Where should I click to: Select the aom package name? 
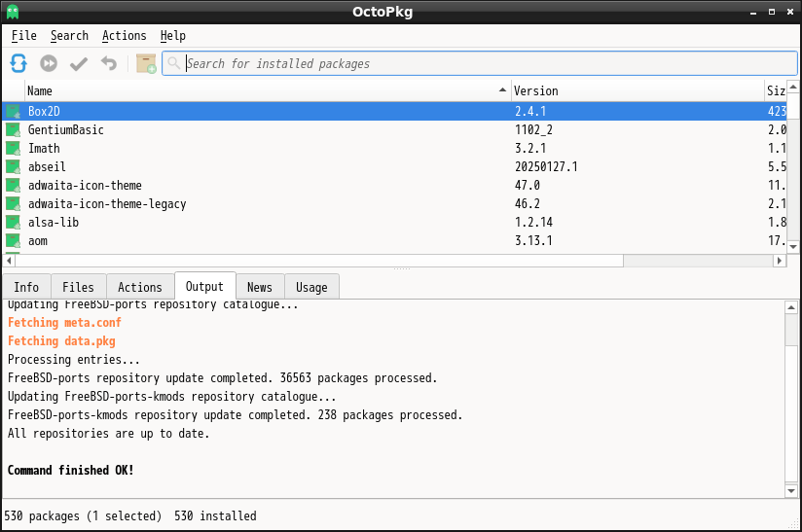37,240
